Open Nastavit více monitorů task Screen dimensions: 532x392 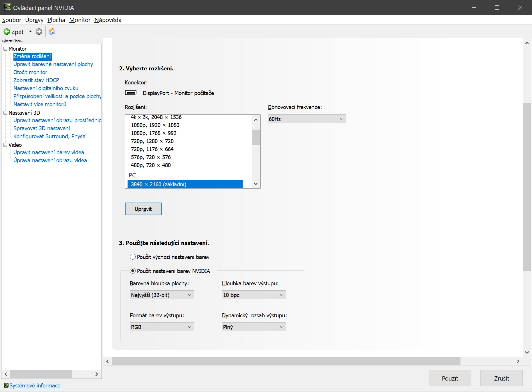[40, 104]
